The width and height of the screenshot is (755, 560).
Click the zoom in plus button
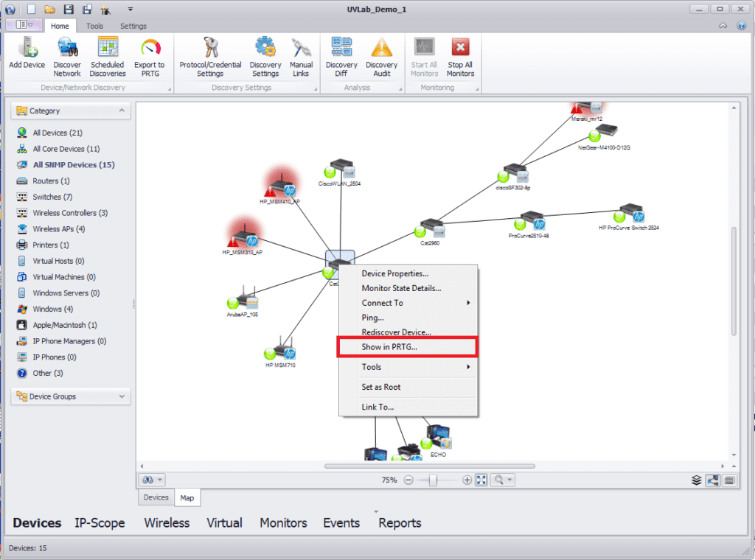click(467, 480)
